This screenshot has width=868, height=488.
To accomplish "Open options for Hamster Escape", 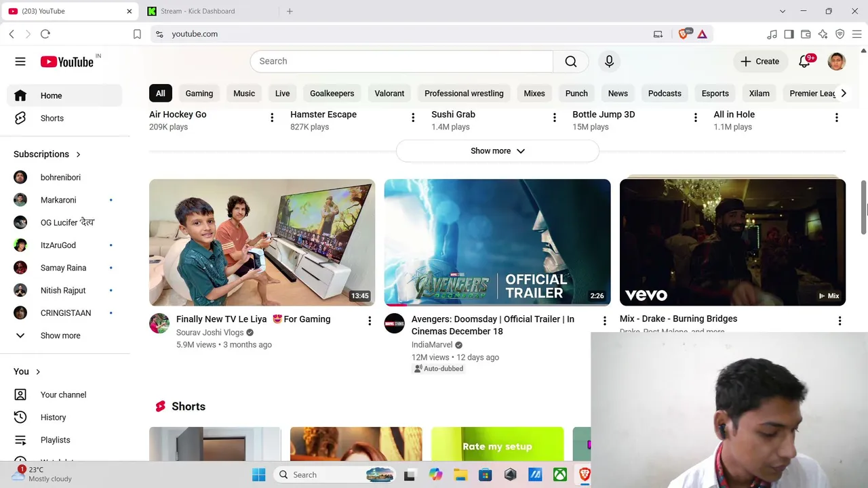I will [x=413, y=118].
